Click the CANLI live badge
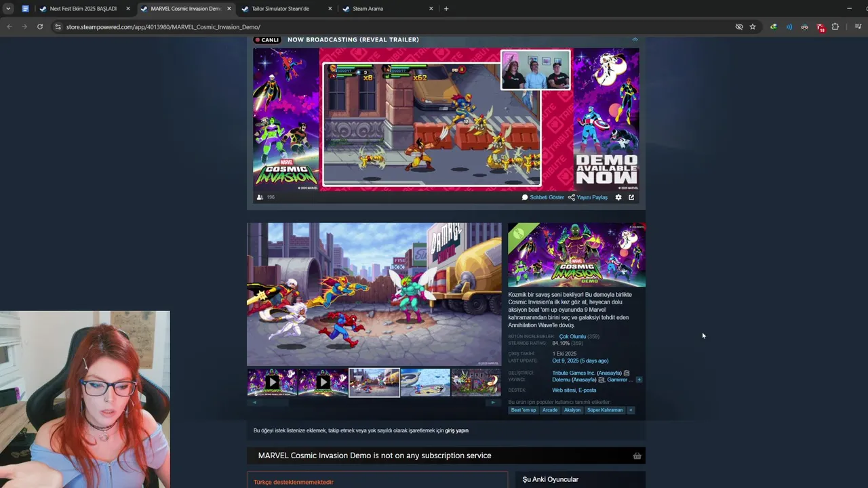 pos(267,39)
